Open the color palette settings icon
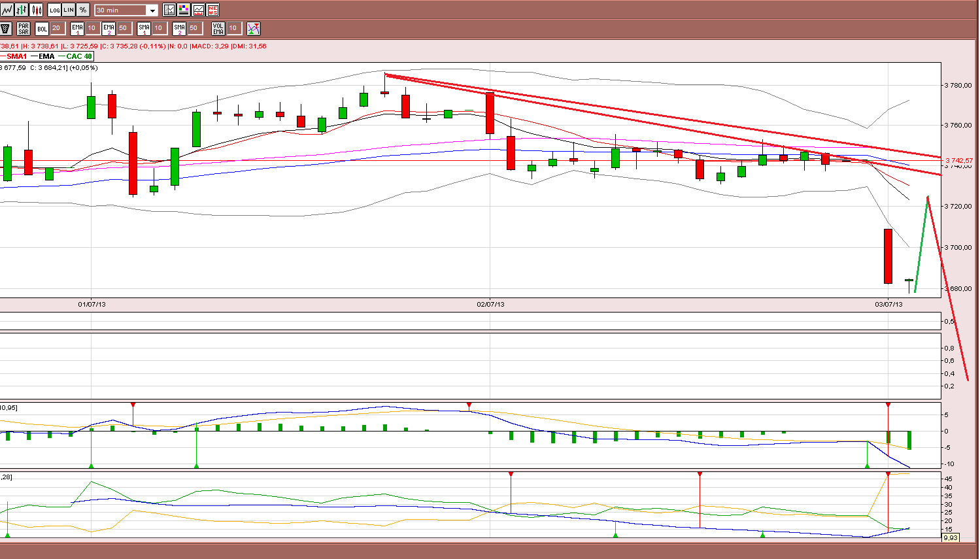Viewport: 980px width, 559px height. point(184,10)
